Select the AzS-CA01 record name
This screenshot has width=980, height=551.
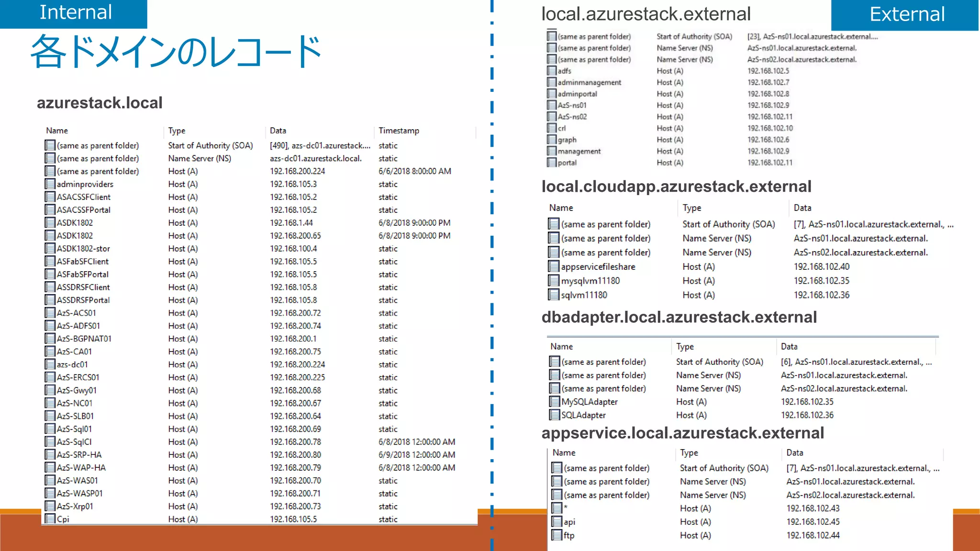pos(74,352)
